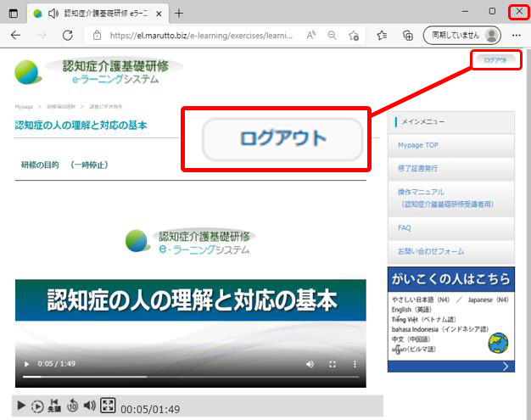Select 修了証書発行 in the side menu
The image size is (531, 420).
pyautogui.click(x=418, y=169)
